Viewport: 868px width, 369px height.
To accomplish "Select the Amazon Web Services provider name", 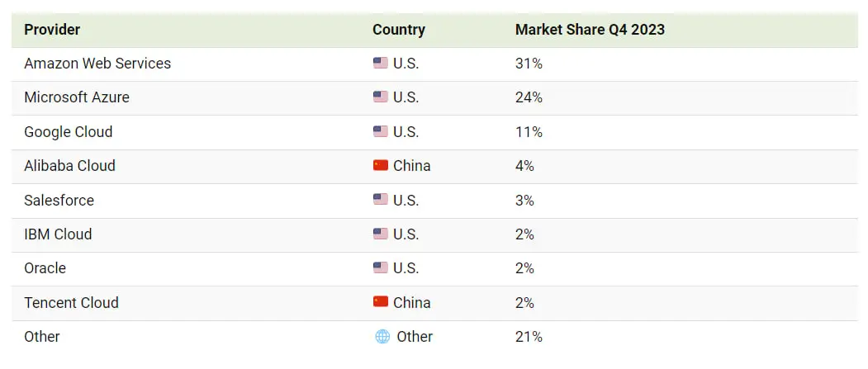I will point(97,63).
